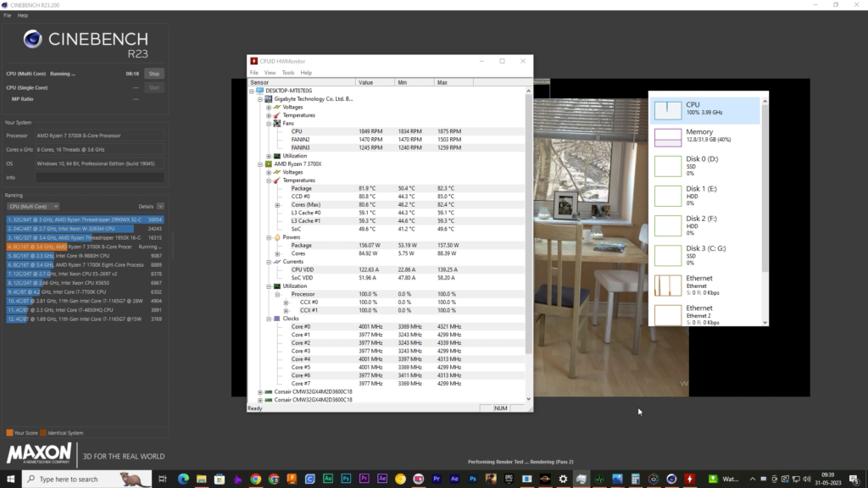This screenshot has height=488, width=868.
Task: Open the Calculator app on the taskbar
Action: click(636, 479)
